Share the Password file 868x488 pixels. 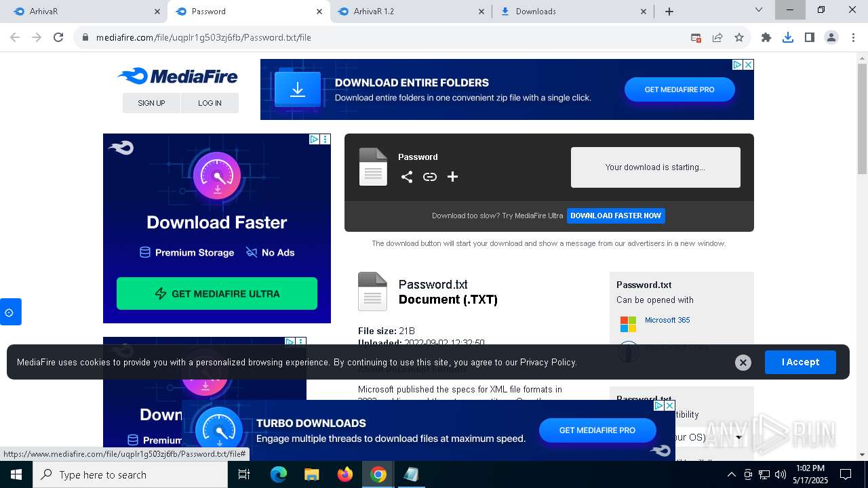(407, 177)
